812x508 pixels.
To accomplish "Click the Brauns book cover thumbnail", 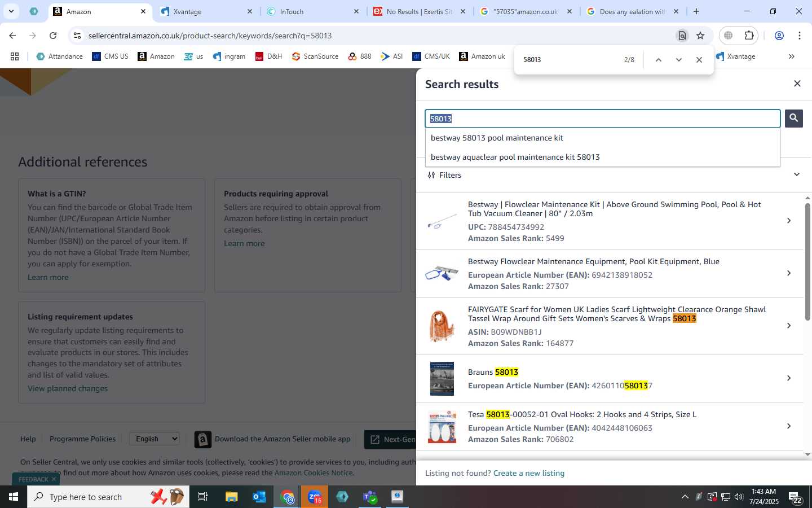I will [x=442, y=379].
